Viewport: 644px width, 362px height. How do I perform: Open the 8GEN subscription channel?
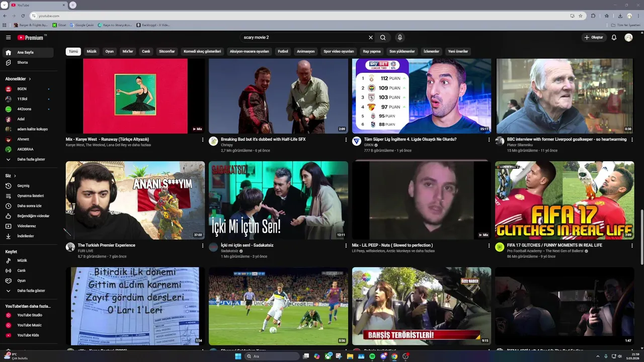pyautogui.click(x=28, y=89)
